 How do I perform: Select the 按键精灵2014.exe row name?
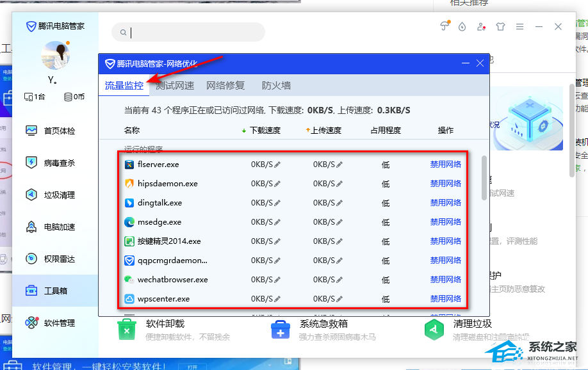(169, 241)
